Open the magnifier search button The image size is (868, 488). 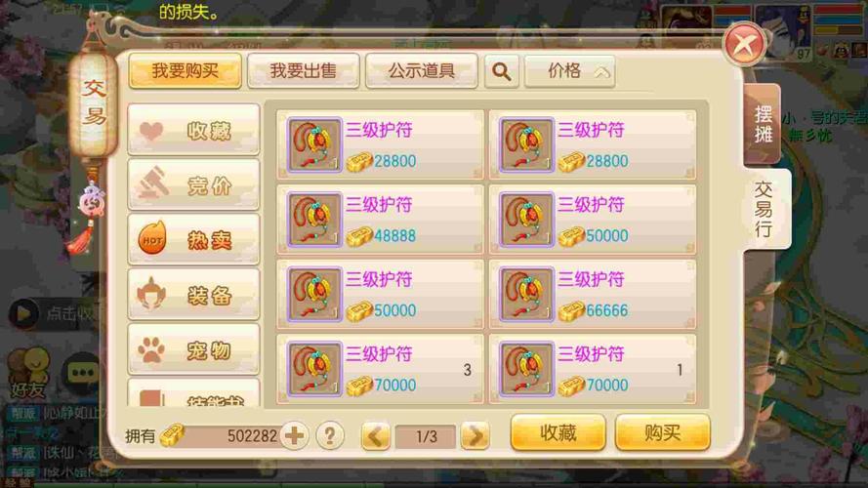tap(502, 71)
